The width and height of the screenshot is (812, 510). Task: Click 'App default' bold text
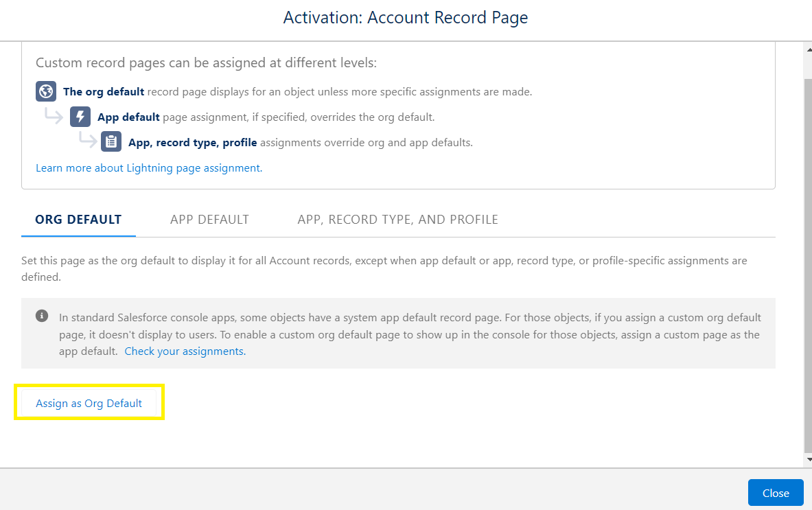pyautogui.click(x=128, y=117)
